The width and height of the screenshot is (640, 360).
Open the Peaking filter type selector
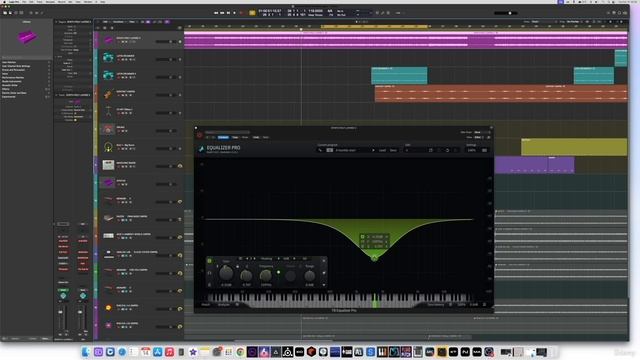[x=267, y=258]
